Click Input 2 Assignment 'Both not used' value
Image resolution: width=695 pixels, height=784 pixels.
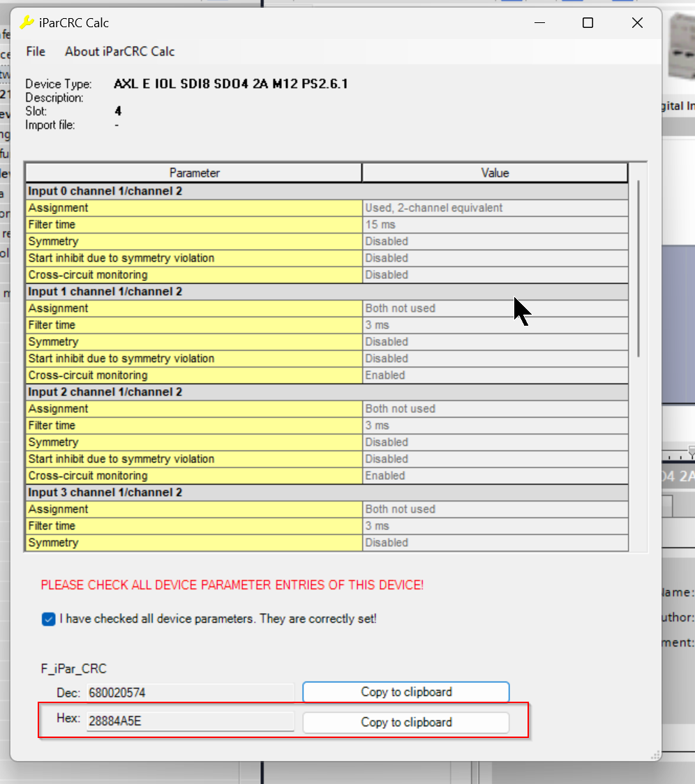tap(495, 409)
